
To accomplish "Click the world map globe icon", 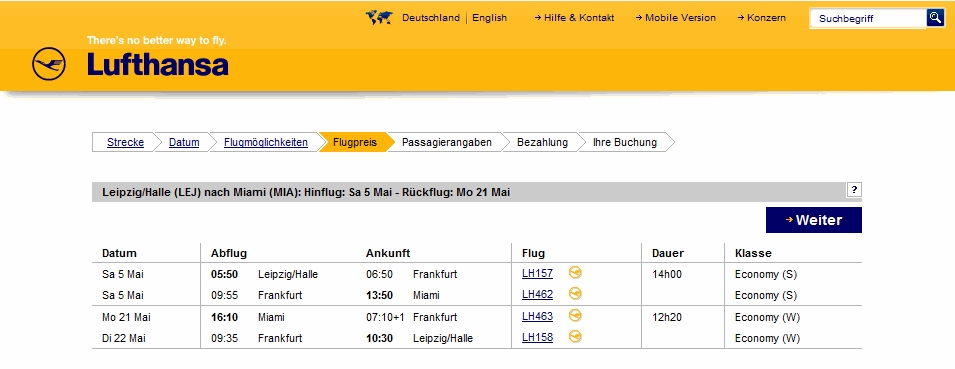I will 379,18.
